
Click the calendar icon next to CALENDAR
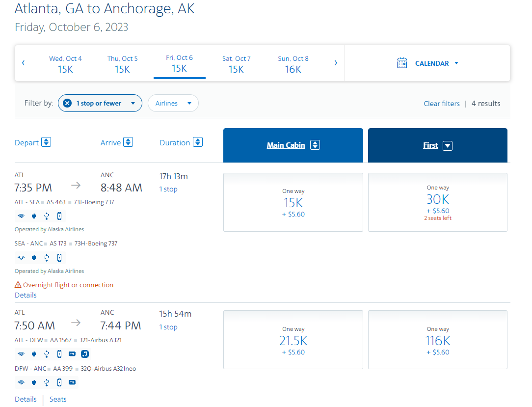(402, 63)
